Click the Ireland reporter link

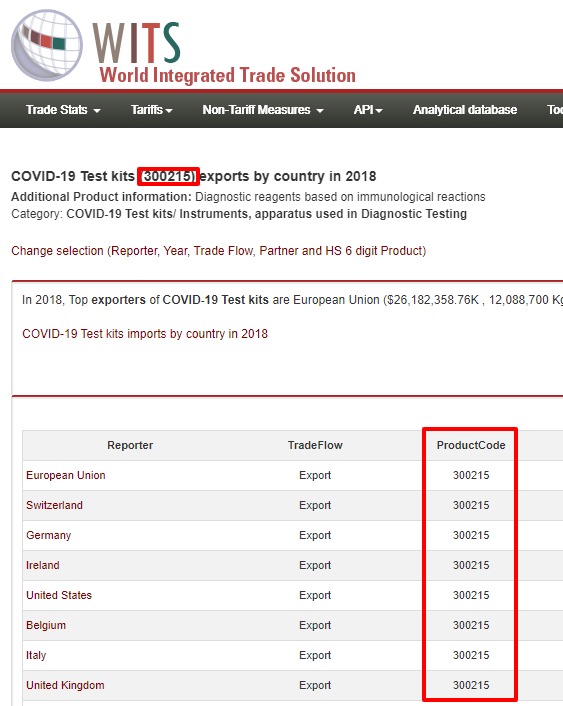point(43,565)
